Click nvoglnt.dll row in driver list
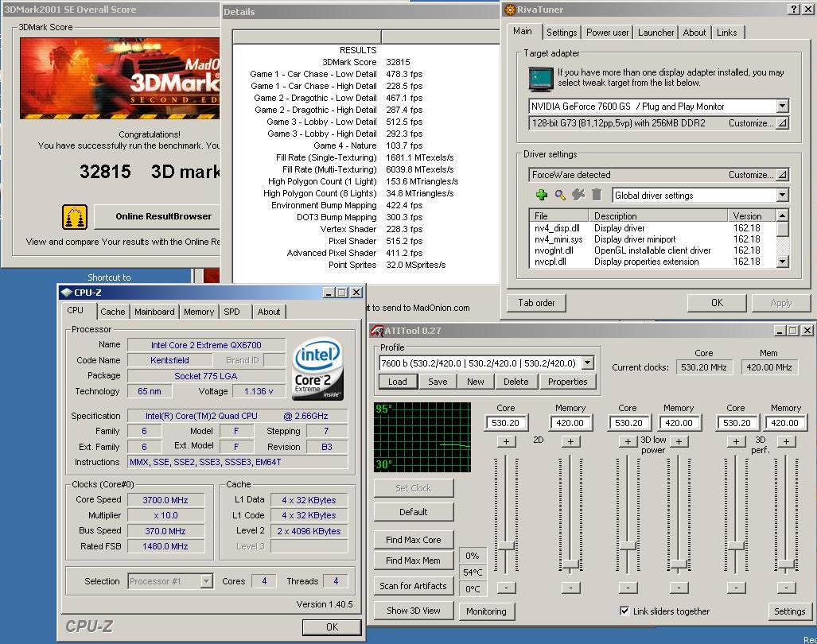 pos(652,250)
